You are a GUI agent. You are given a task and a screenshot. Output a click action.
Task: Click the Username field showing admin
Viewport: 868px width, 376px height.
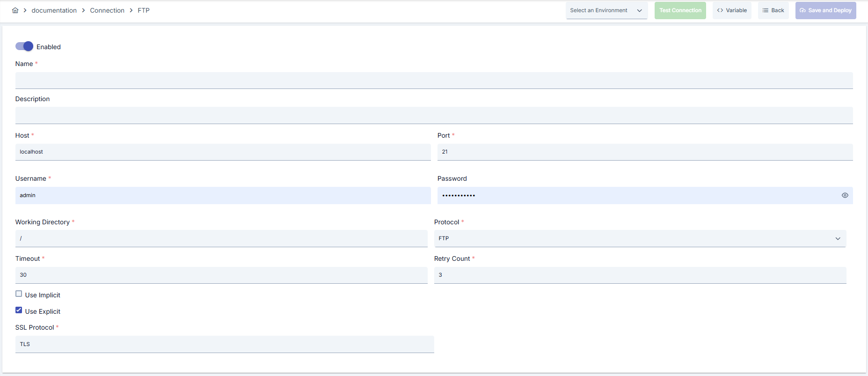[x=223, y=195]
